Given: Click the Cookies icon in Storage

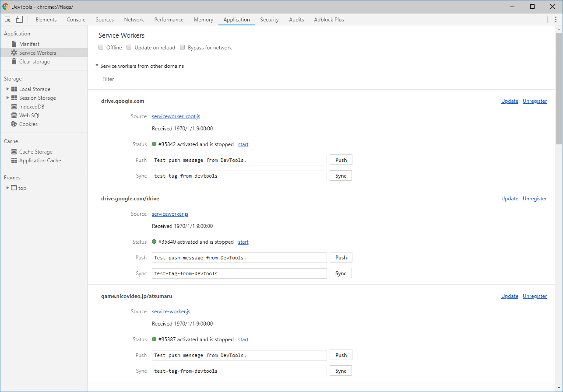Looking at the screenshot, I should [x=14, y=124].
